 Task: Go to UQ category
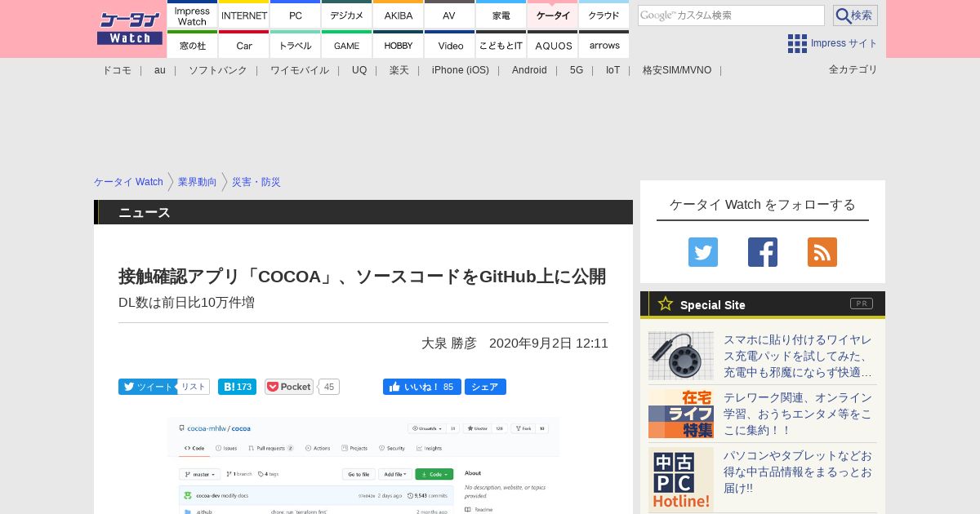click(x=359, y=70)
